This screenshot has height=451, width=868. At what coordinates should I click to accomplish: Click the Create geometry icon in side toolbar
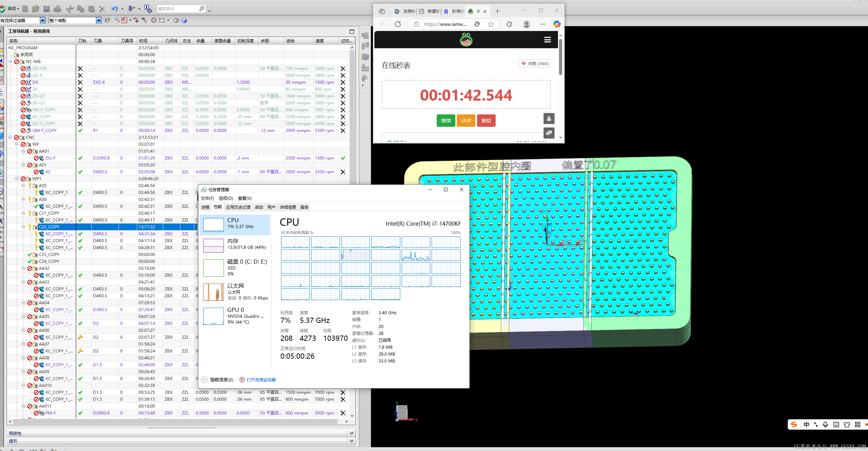coord(365,57)
